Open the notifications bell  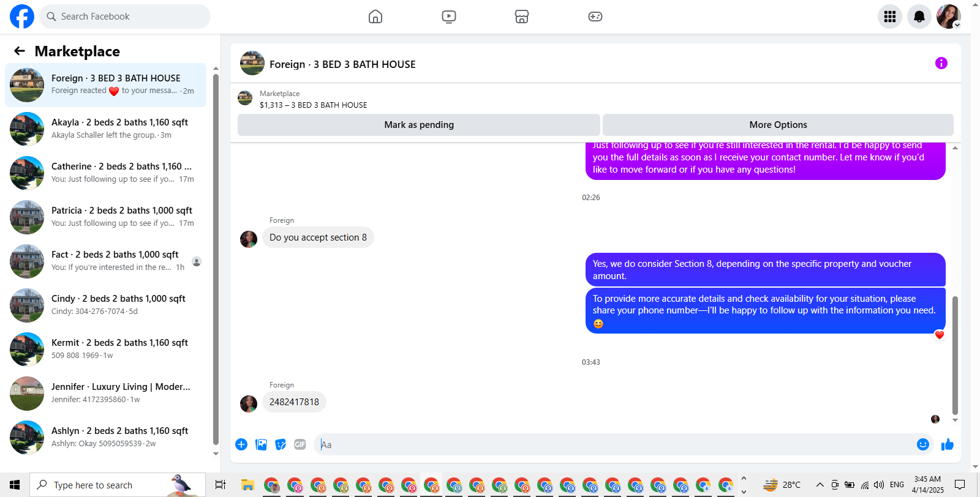(919, 17)
